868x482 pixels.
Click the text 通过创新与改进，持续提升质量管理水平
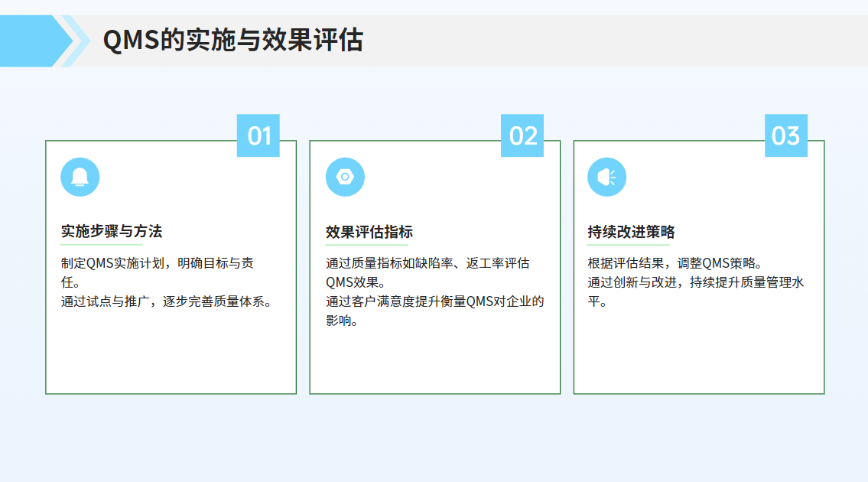[696, 292]
